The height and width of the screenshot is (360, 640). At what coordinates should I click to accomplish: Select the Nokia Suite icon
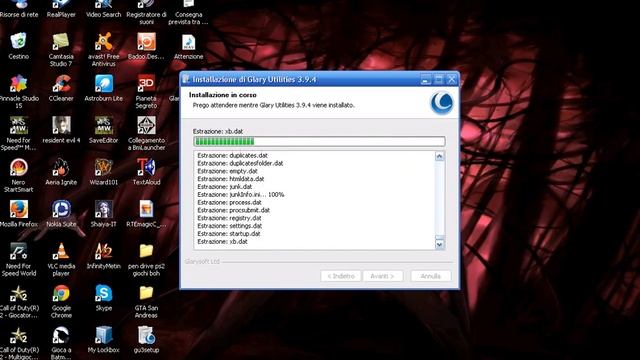[61, 209]
